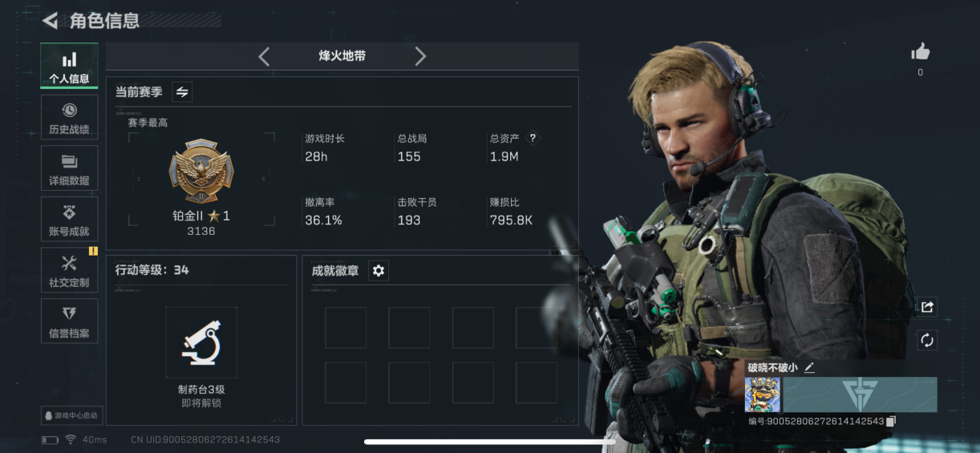Show the 总资产 help question mark
The width and height of the screenshot is (980, 453).
532,138
